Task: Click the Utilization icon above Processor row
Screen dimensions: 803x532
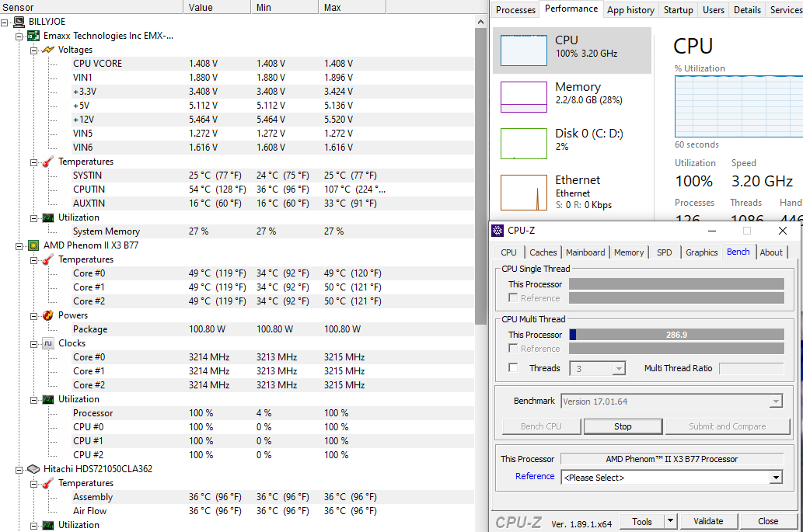Action: [x=48, y=399]
